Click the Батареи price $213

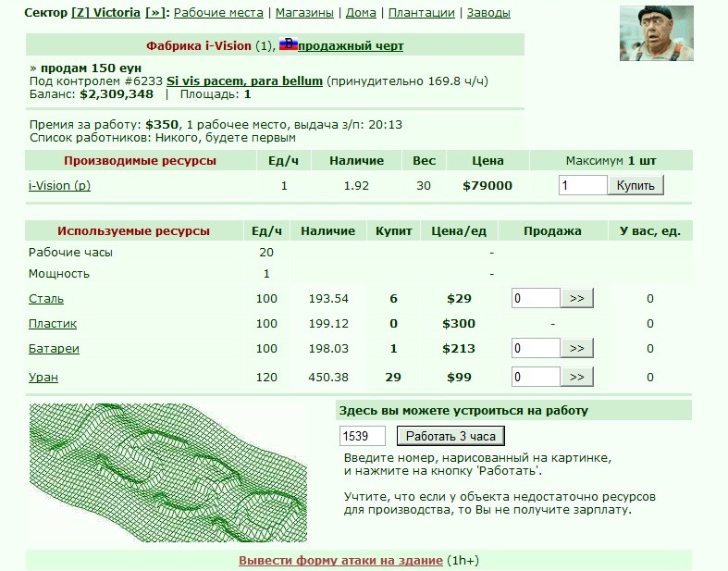click(459, 349)
